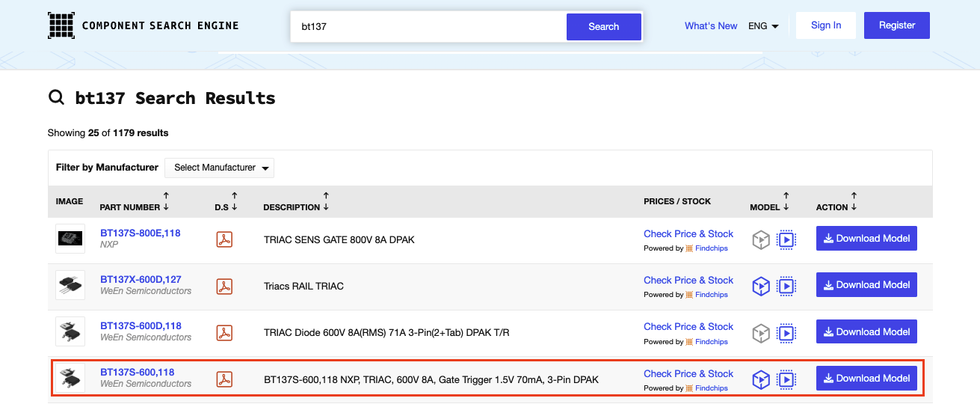
Task: Click the Component Search Engine logo
Action: 143,25
